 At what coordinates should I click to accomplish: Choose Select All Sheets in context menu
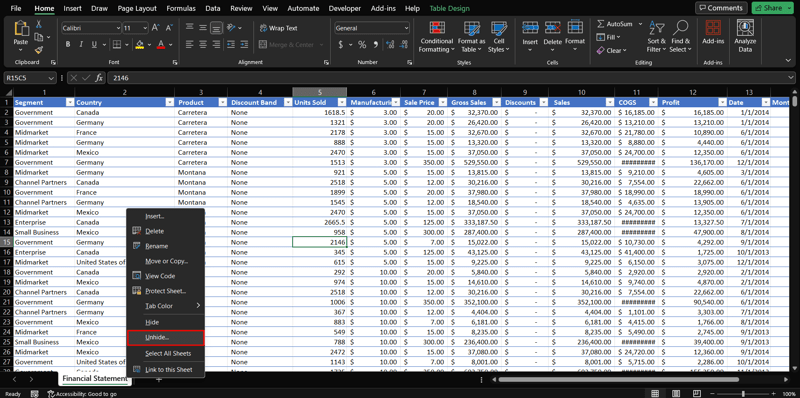click(166, 354)
